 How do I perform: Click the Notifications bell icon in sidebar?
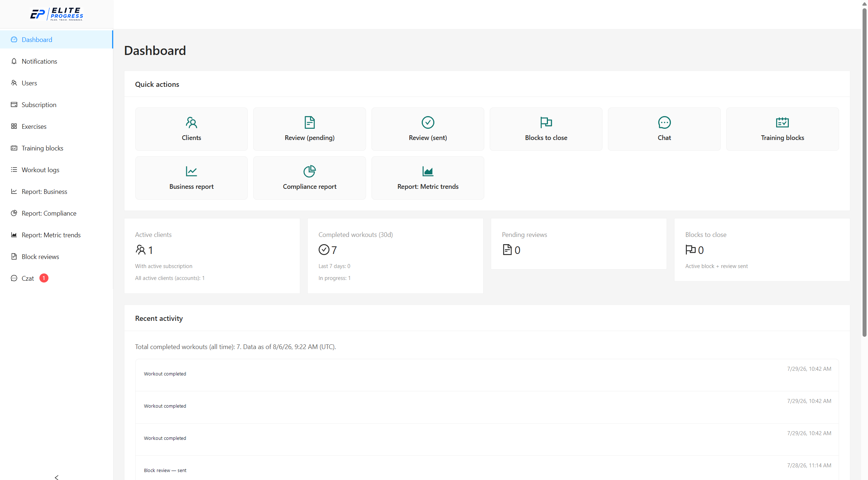14,61
